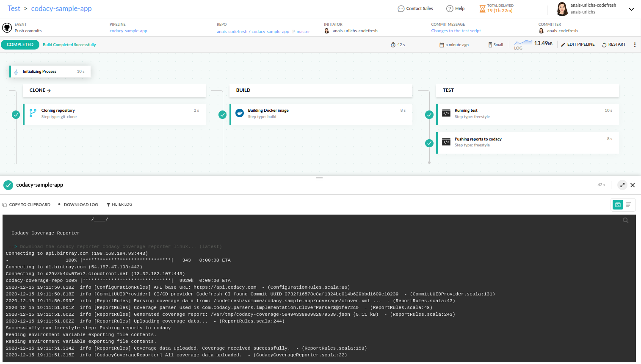Image resolution: width=641 pixels, height=364 pixels.
Task: Click the log search magnifier icon
Action: click(x=625, y=221)
